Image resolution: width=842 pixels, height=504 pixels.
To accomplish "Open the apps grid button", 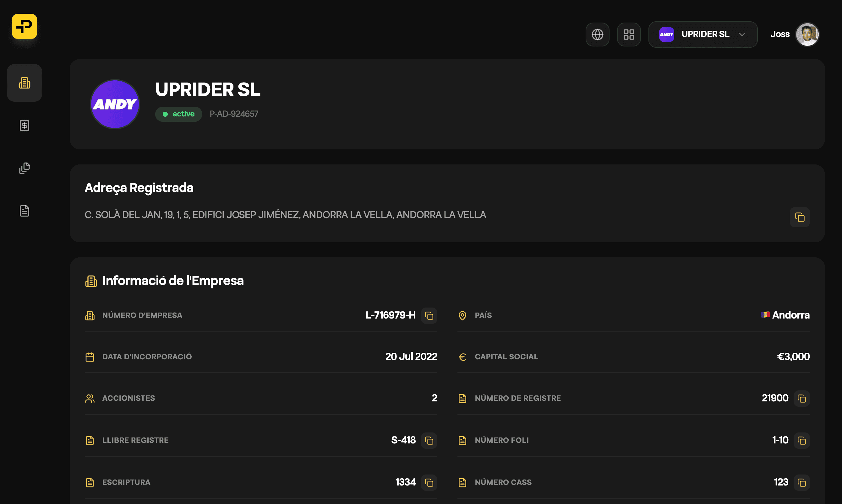I will (x=629, y=34).
